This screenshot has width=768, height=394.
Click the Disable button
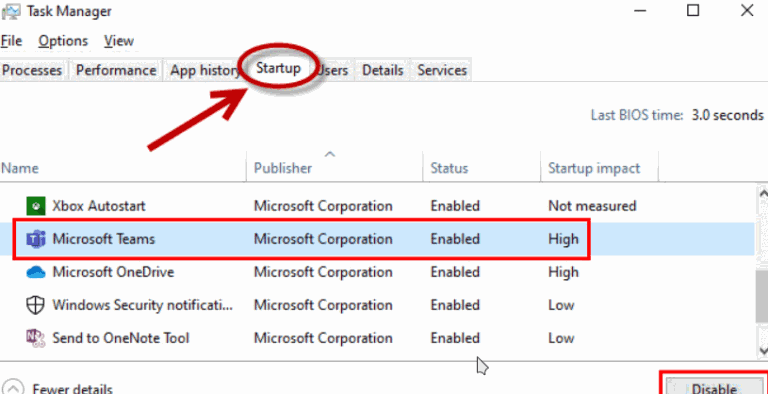[714, 386]
